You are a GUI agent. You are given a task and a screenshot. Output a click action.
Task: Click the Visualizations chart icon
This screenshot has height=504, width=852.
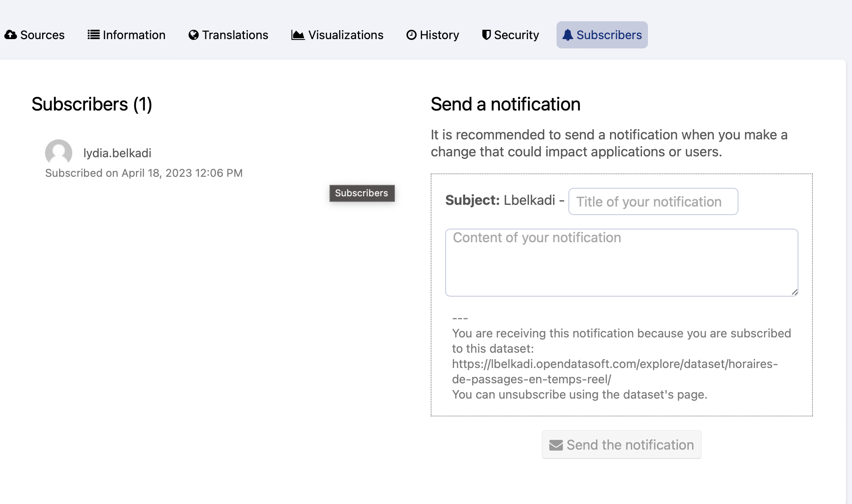tap(298, 35)
